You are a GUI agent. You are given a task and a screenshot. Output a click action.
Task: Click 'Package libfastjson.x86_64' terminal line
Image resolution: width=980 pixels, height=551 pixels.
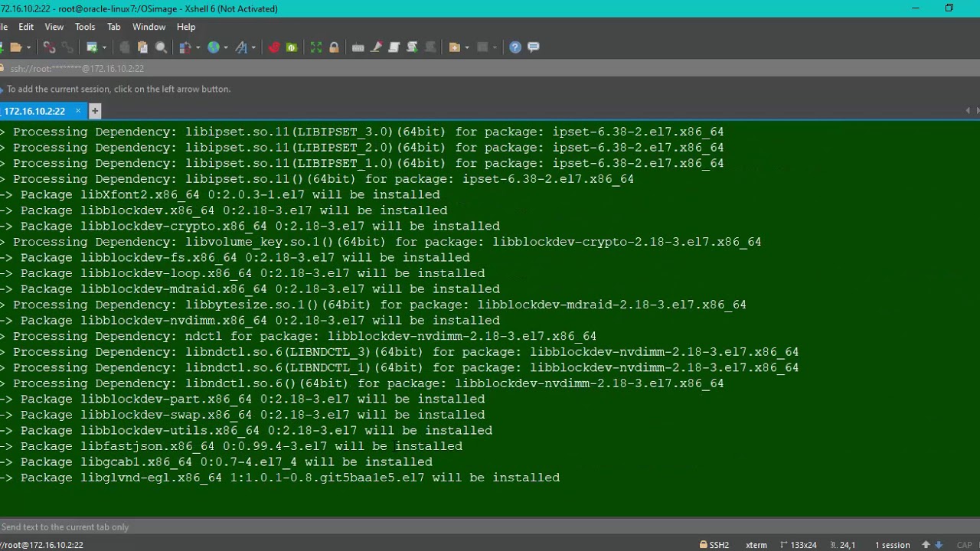[x=231, y=446]
